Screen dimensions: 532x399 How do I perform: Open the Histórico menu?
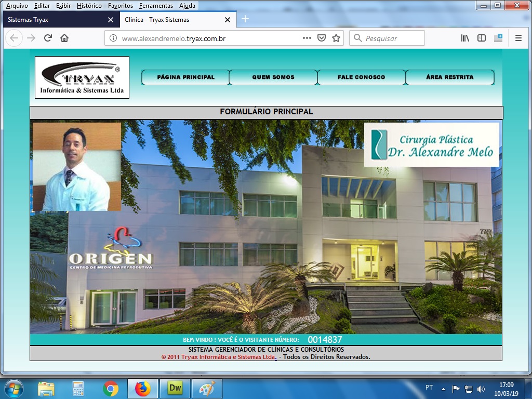pos(89,5)
